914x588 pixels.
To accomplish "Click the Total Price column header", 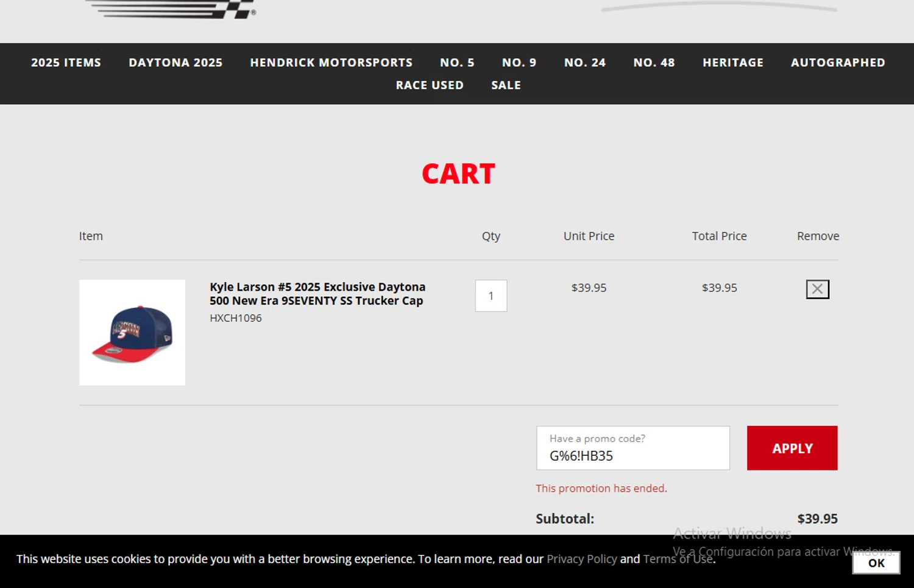I will [719, 236].
